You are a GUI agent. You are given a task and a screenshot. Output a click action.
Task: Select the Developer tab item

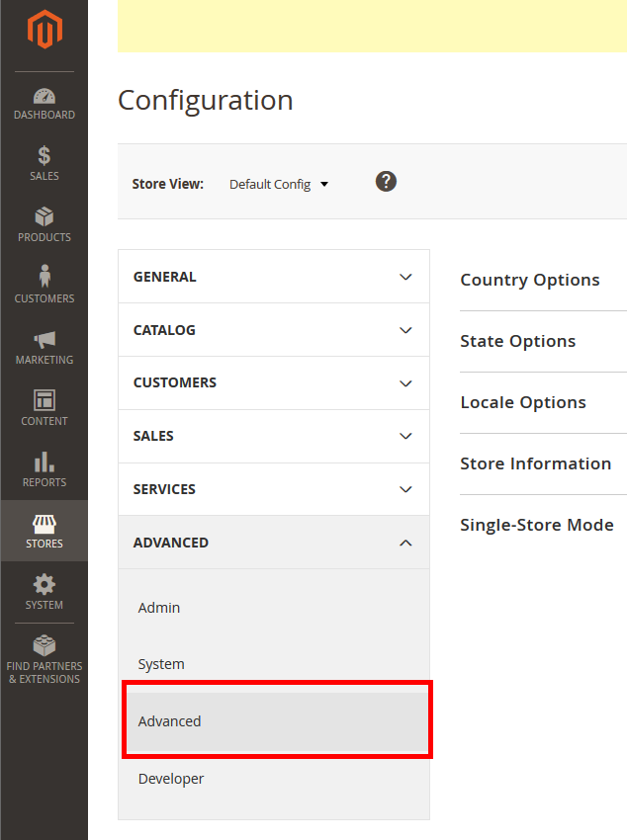click(x=171, y=779)
